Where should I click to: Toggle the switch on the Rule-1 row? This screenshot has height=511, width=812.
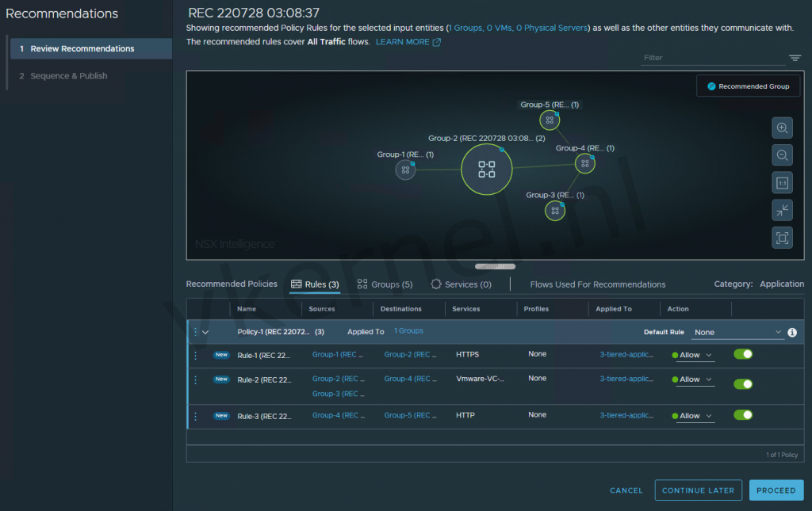coord(742,354)
